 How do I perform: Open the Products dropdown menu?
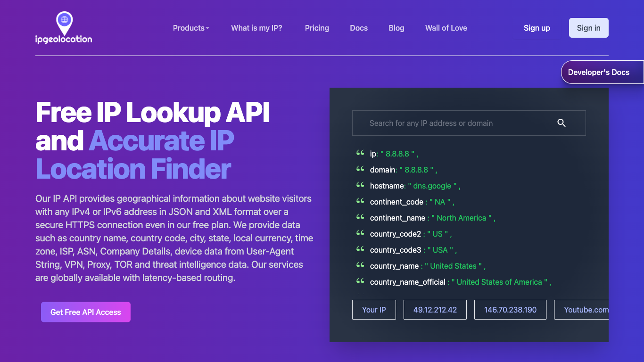(191, 28)
